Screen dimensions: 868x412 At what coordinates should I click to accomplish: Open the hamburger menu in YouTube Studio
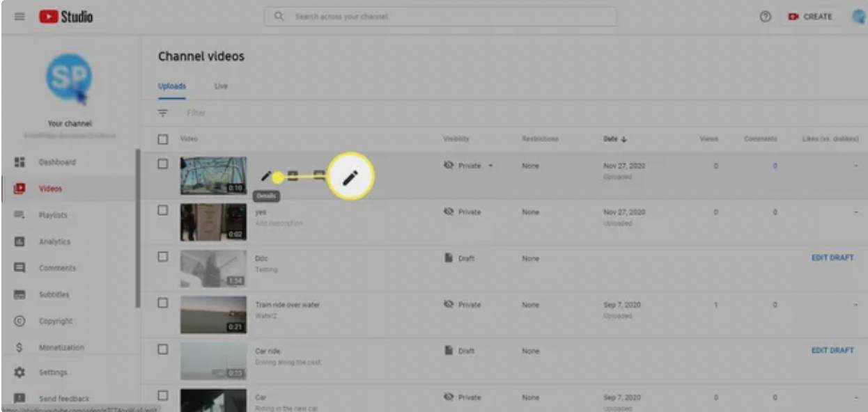coord(20,17)
